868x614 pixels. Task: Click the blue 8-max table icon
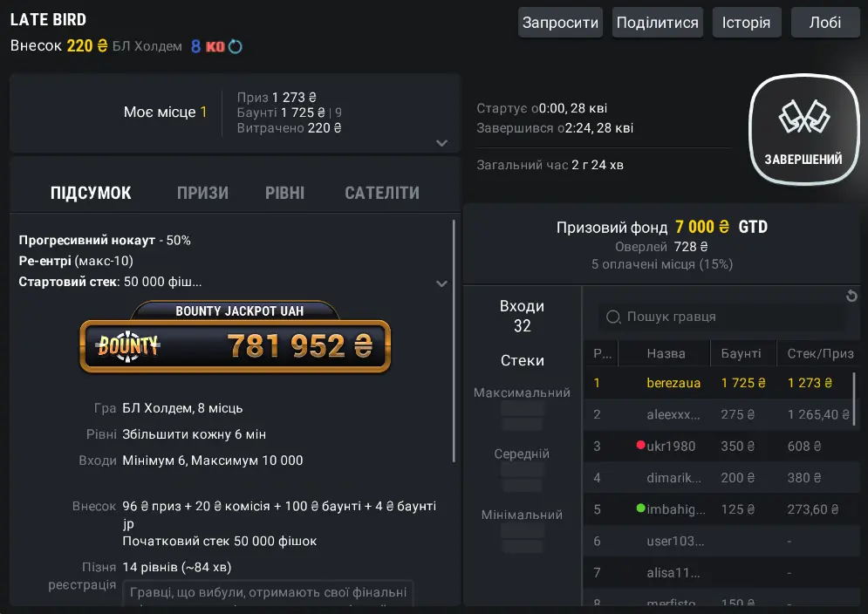(x=196, y=46)
